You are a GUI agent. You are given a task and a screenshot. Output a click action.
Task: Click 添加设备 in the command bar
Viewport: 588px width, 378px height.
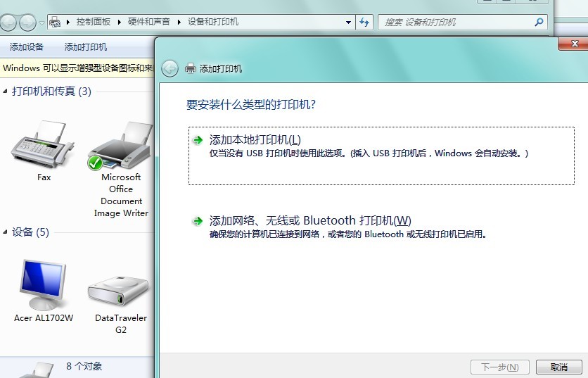tap(27, 47)
